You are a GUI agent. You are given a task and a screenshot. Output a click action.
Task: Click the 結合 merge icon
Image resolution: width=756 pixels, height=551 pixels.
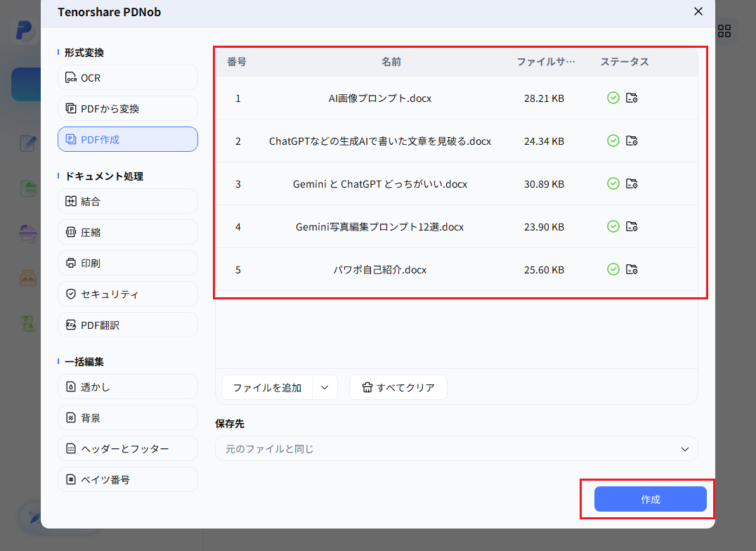71,201
